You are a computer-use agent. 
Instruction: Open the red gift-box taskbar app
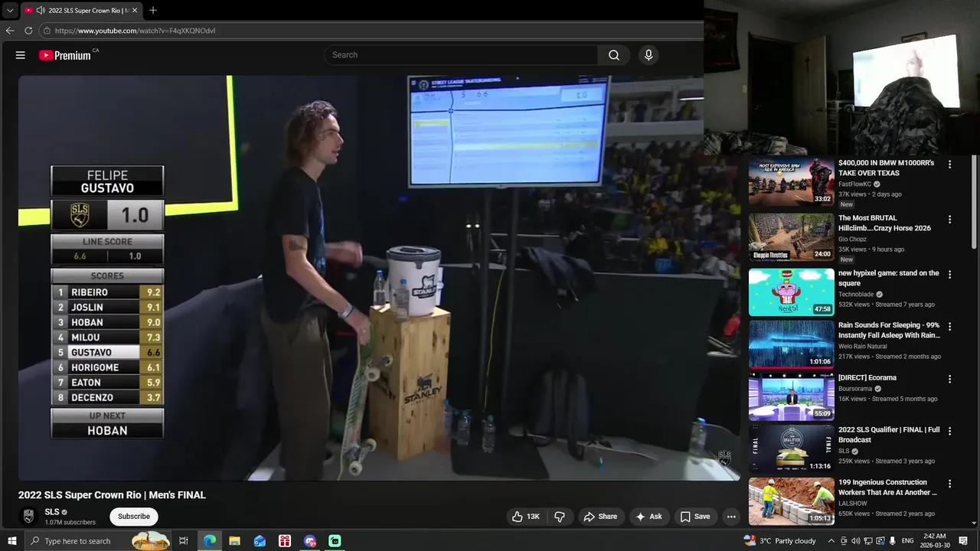(285, 541)
